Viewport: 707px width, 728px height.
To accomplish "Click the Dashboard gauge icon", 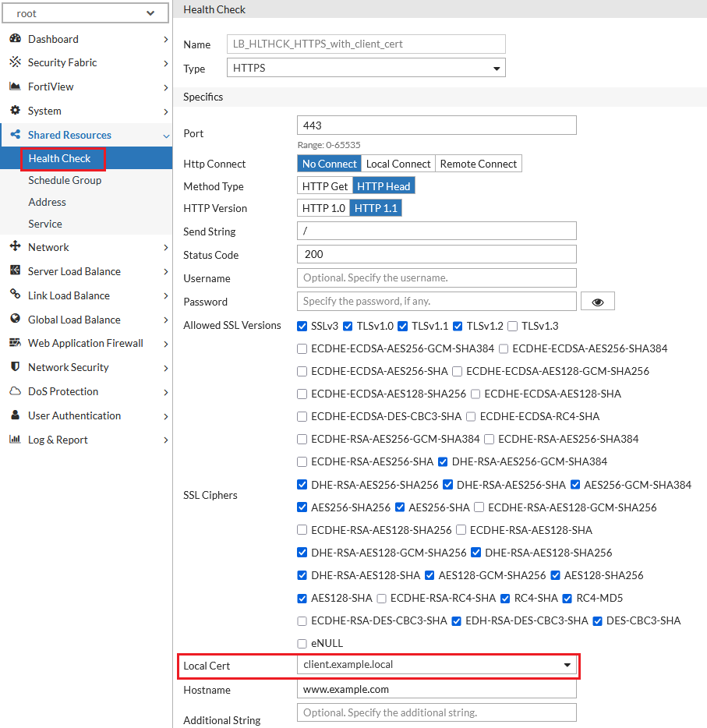I will coord(16,38).
